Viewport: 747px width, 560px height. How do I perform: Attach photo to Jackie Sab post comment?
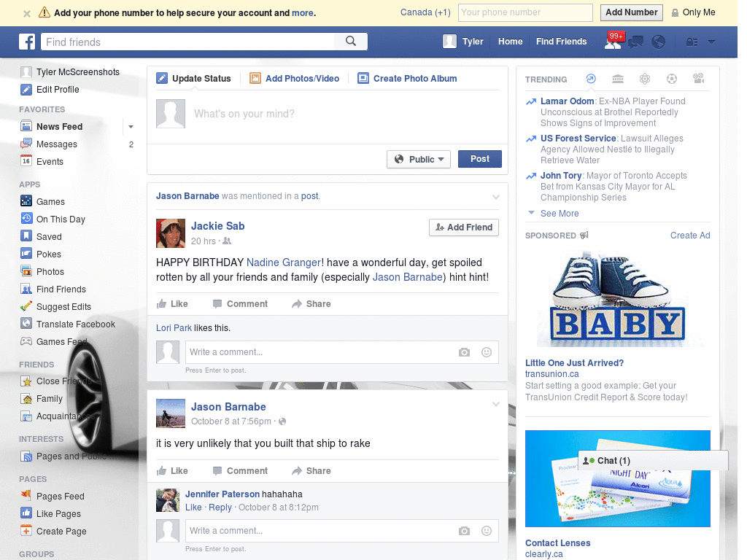pyautogui.click(x=464, y=352)
